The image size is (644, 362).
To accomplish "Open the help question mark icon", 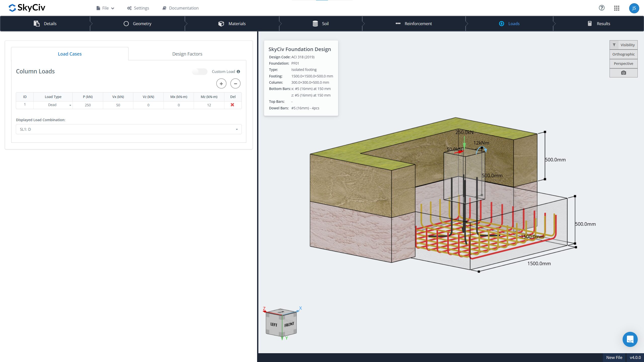I will 601,8.
